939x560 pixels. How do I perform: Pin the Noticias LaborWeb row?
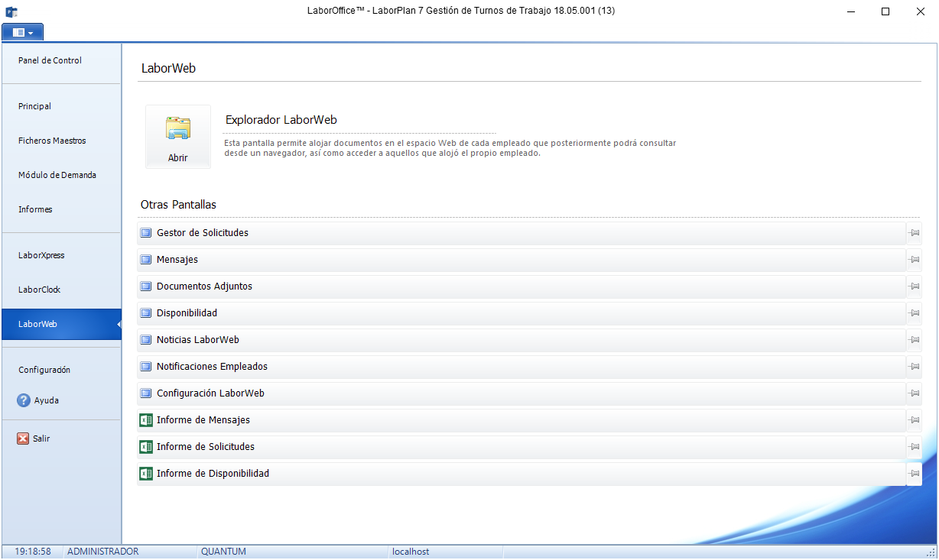(914, 340)
